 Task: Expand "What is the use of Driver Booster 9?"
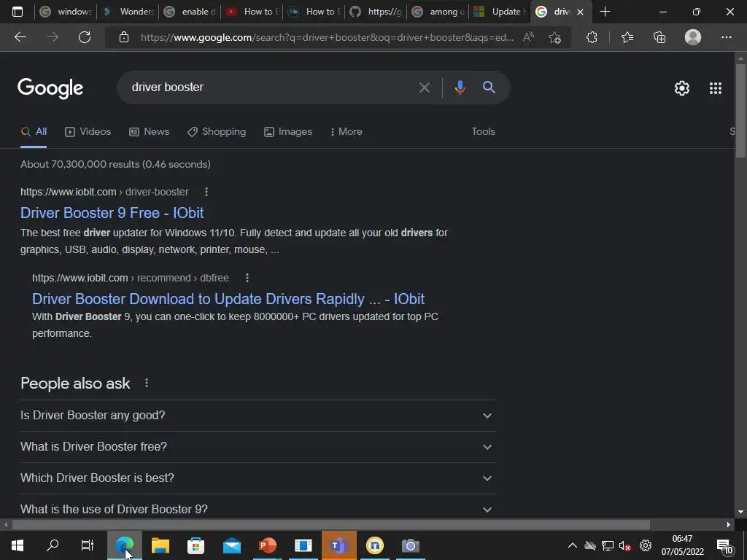[x=258, y=508]
